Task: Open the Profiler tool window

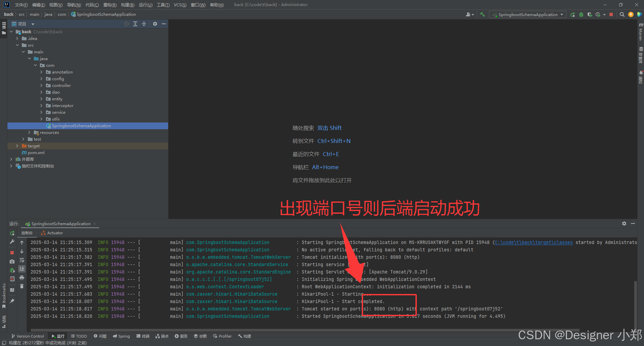Action: pos(222,336)
